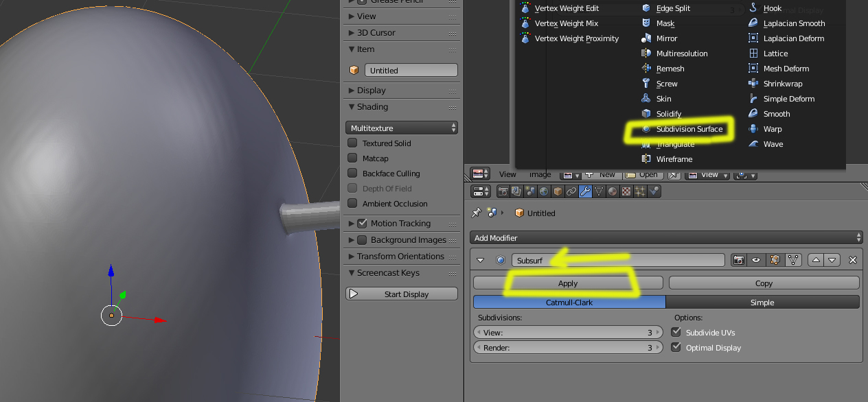868x402 pixels.
Task: Select the Screw modifier icon
Action: [x=646, y=84]
